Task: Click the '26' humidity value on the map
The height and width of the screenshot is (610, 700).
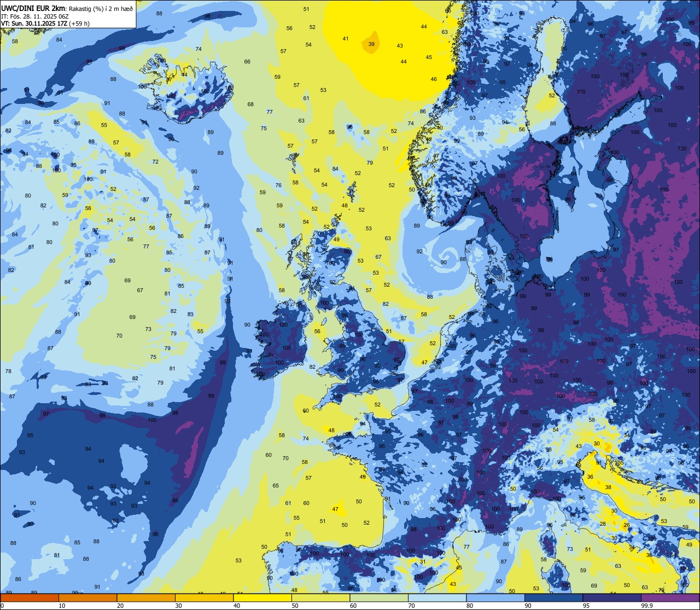Action: [627, 525]
